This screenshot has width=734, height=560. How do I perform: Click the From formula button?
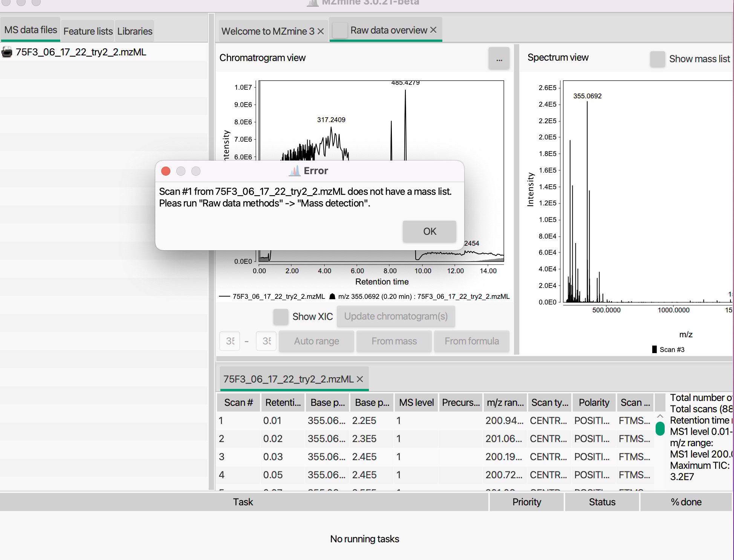click(x=471, y=341)
